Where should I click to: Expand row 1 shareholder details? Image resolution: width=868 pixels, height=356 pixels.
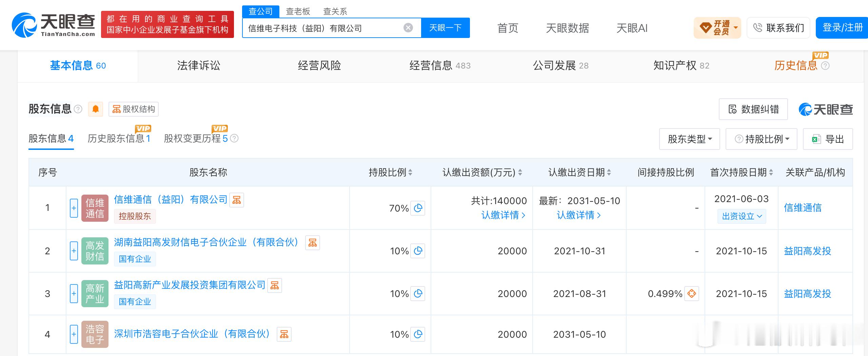[74, 208]
